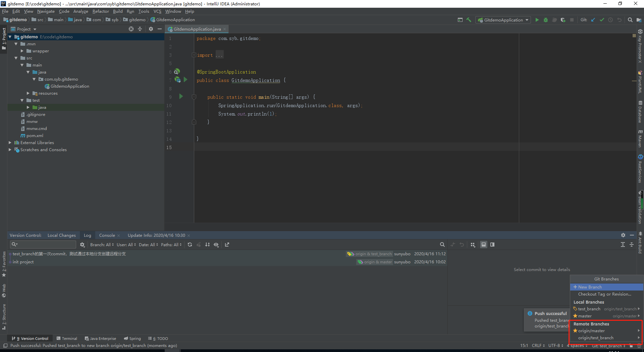
Task: Select remote branch origin/test_branch
Action: [606, 338]
